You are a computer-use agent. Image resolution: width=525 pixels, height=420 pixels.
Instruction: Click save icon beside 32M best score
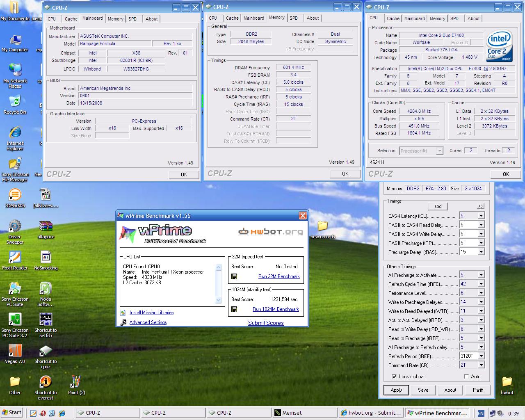tap(234, 276)
